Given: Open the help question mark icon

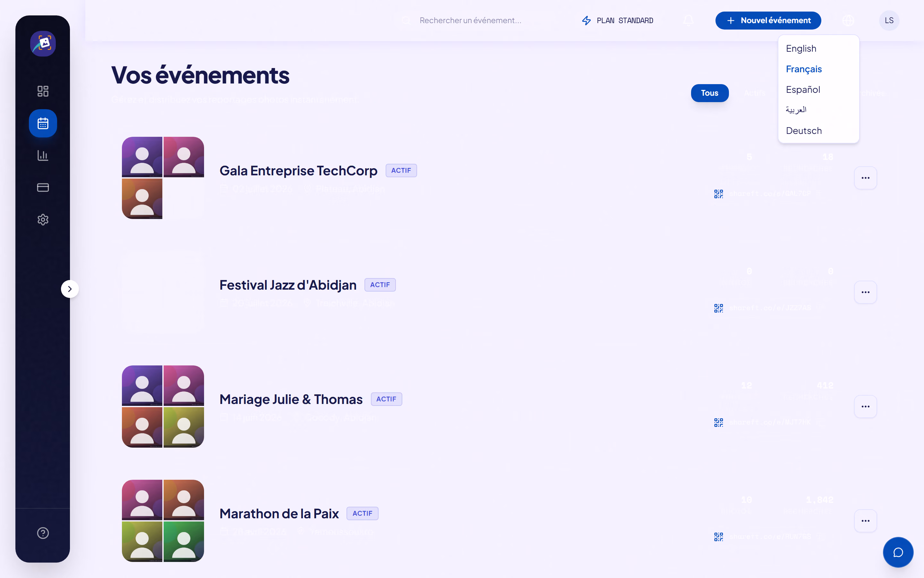Looking at the screenshot, I should pyautogui.click(x=43, y=533).
